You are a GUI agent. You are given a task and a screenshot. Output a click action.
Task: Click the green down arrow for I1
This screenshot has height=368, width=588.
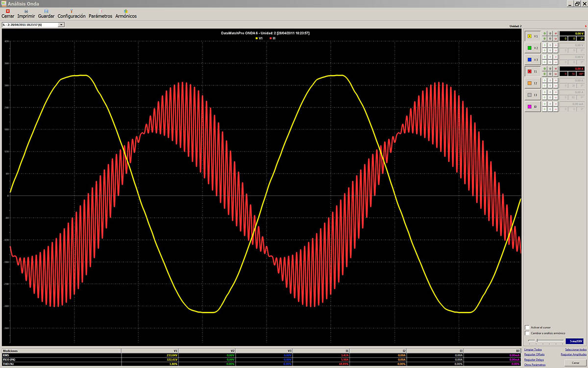pos(544,74)
